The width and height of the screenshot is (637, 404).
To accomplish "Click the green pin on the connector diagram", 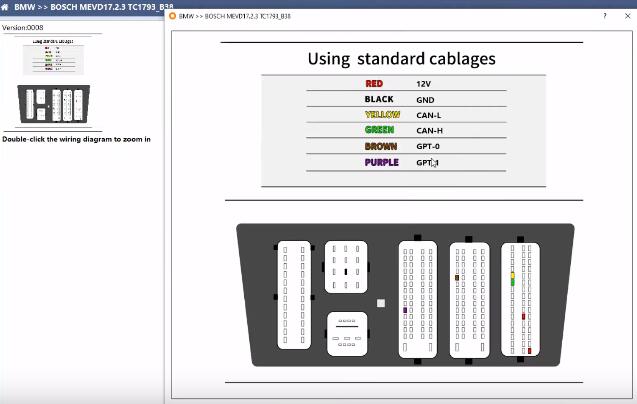I will pos(513,282).
